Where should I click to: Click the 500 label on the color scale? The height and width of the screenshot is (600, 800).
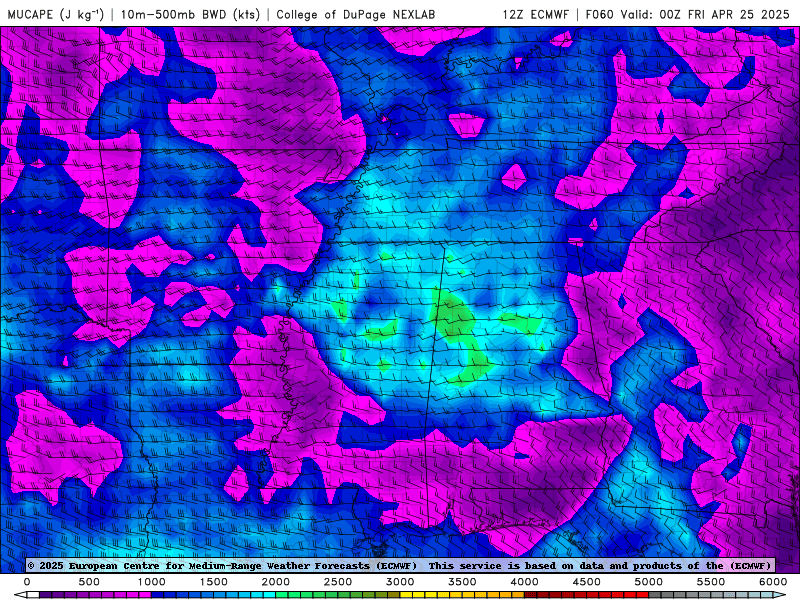(89, 582)
